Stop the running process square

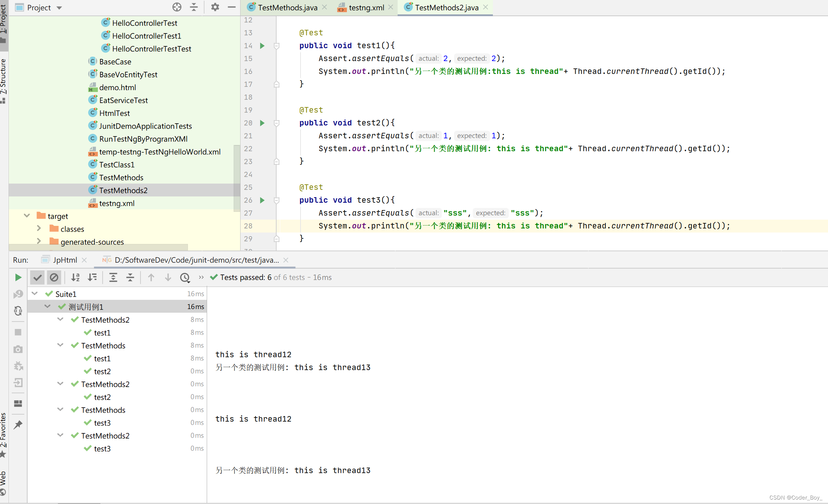coord(18,332)
